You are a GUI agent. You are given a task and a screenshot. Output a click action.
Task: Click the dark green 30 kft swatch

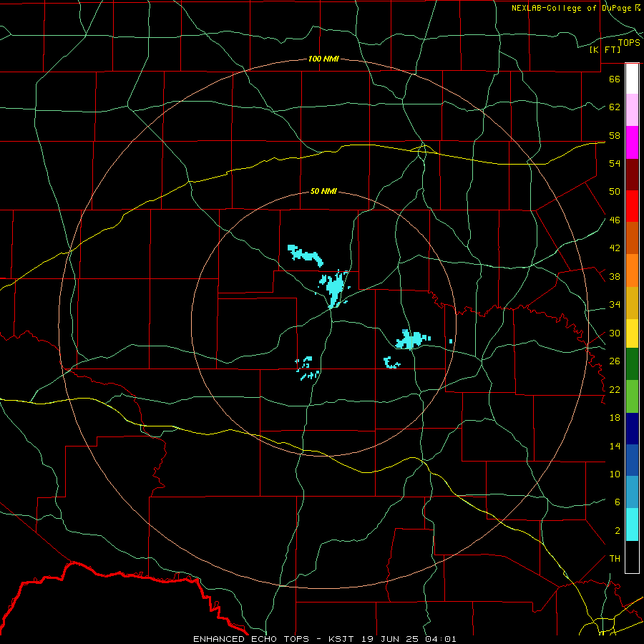click(632, 364)
